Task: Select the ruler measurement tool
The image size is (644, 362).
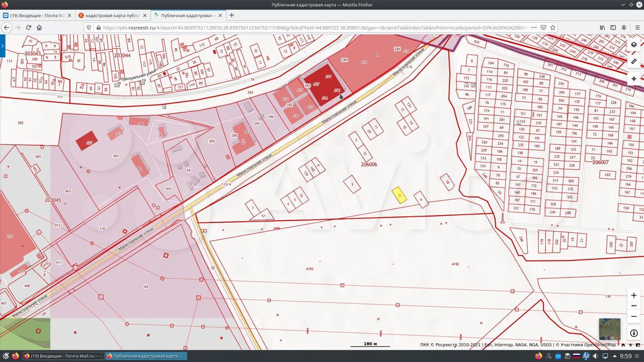Action: [633, 61]
